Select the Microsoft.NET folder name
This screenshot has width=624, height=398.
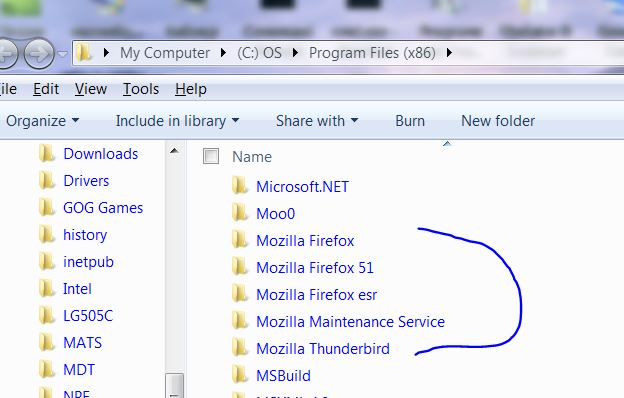point(302,187)
